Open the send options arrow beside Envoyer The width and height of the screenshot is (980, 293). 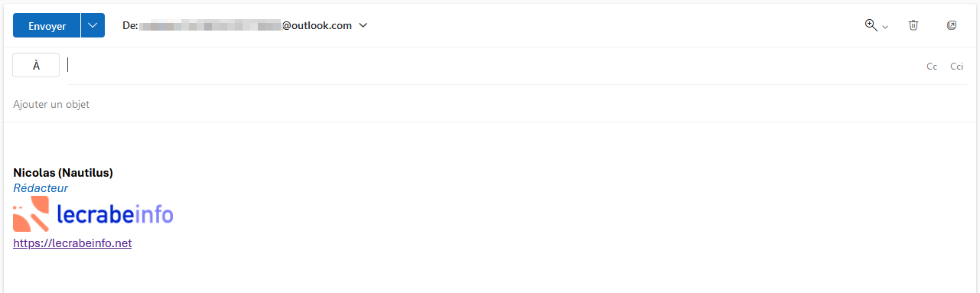click(93, 25)
